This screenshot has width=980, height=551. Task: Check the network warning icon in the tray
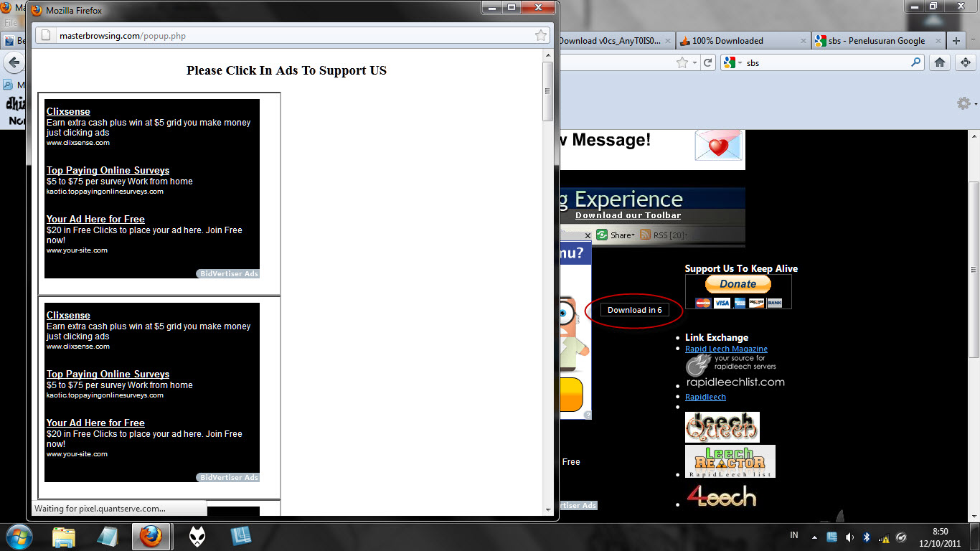tap(884, 536)
